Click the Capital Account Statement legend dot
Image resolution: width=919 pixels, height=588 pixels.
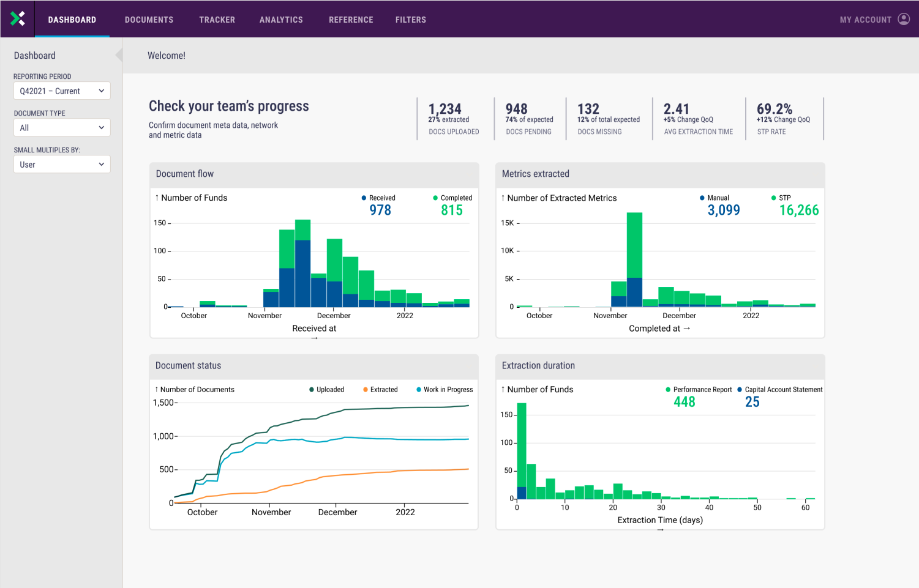click(x=739, y=389)
